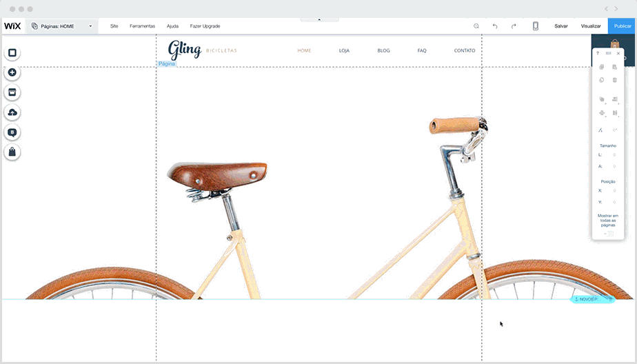
Task: Click the Salvar button
Action: click(561, 26)
